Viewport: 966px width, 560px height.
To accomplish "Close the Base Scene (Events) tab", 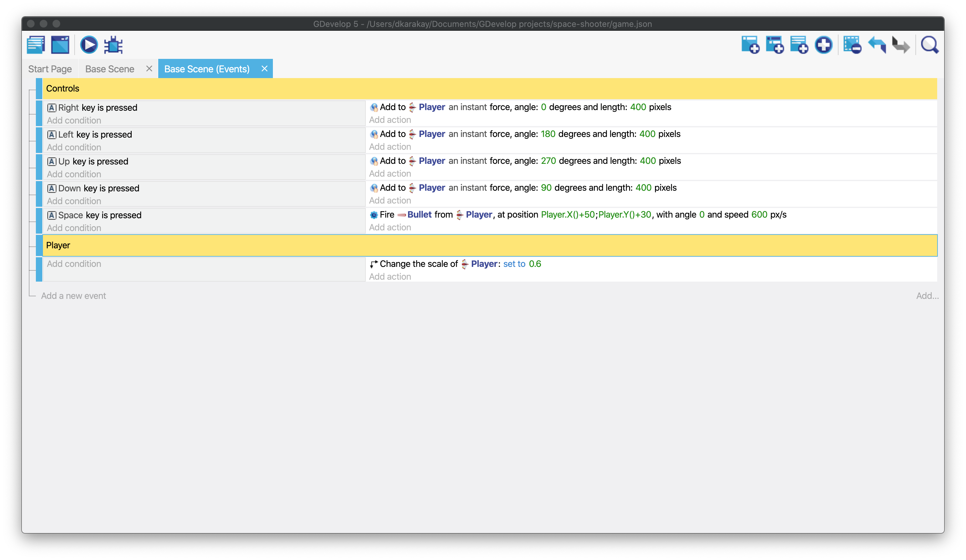I will pos(265,68).
